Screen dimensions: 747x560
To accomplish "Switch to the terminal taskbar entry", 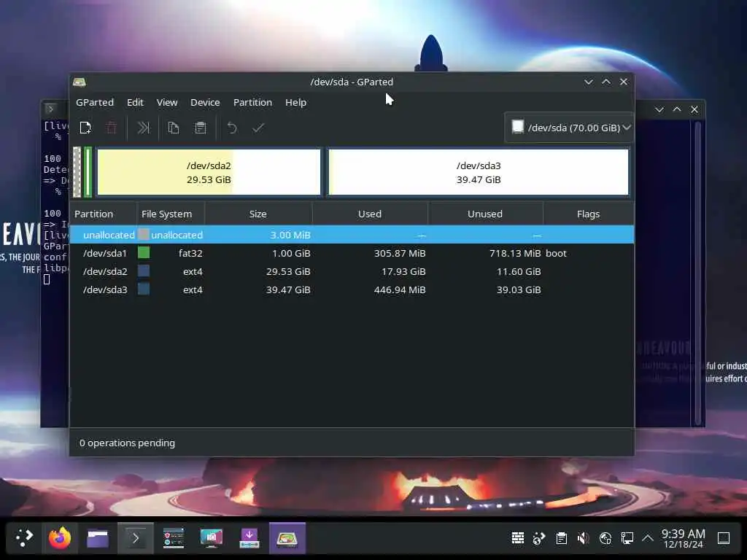I will pyautogui.click(x=136, y=538).
